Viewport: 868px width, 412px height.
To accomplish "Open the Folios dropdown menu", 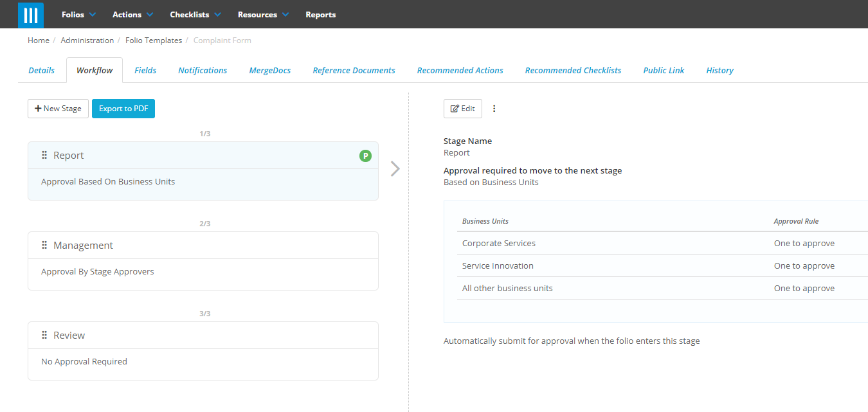I will 73,14.
